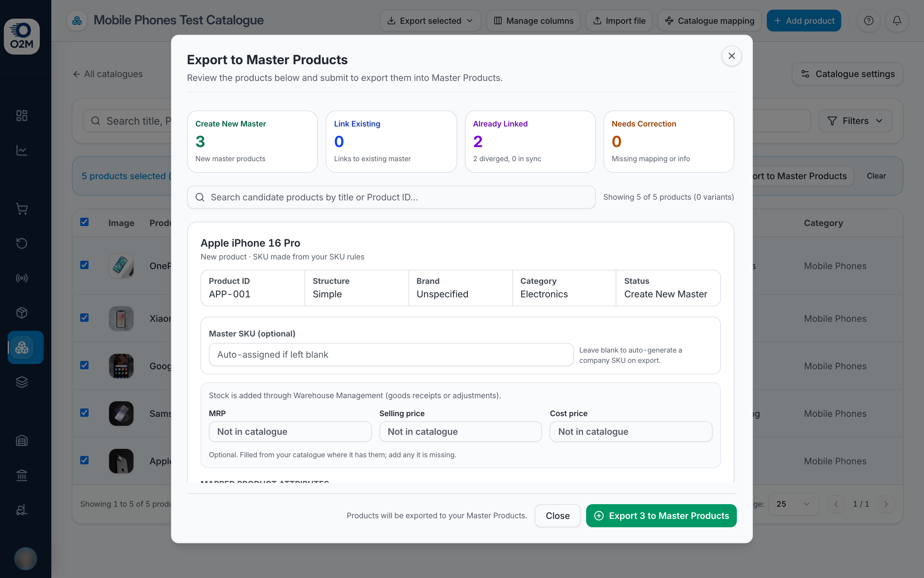Screen dimensions: 924x578
Task: Open the rows-per-page 25 dropdown
Action: [x=793, y=504]
